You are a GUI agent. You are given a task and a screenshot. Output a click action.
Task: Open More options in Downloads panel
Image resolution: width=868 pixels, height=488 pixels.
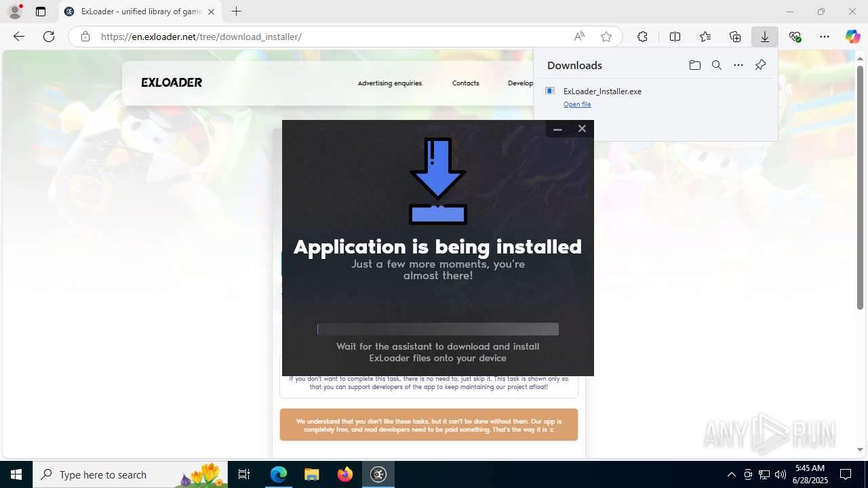(x=738, y=65)
